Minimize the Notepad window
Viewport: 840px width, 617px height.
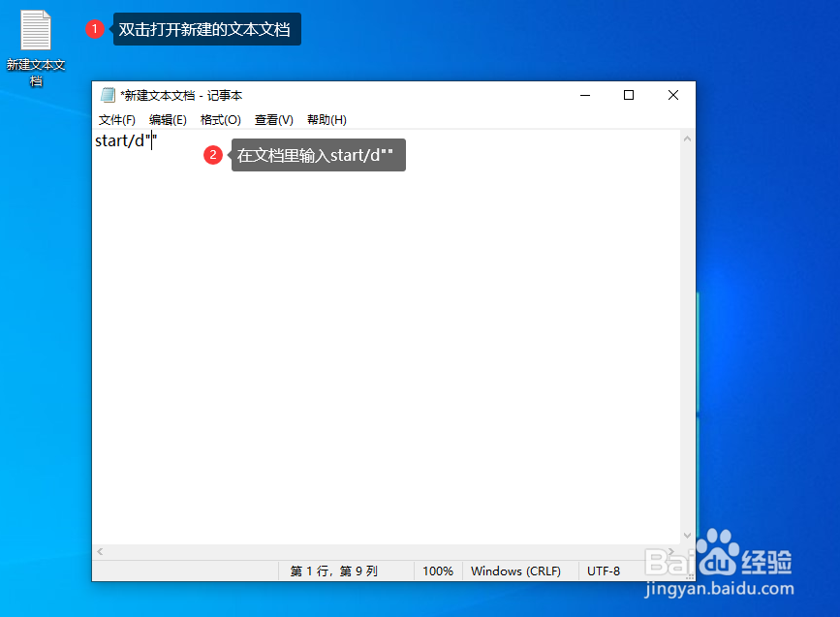pyautogui.click(x=585, y=95)
